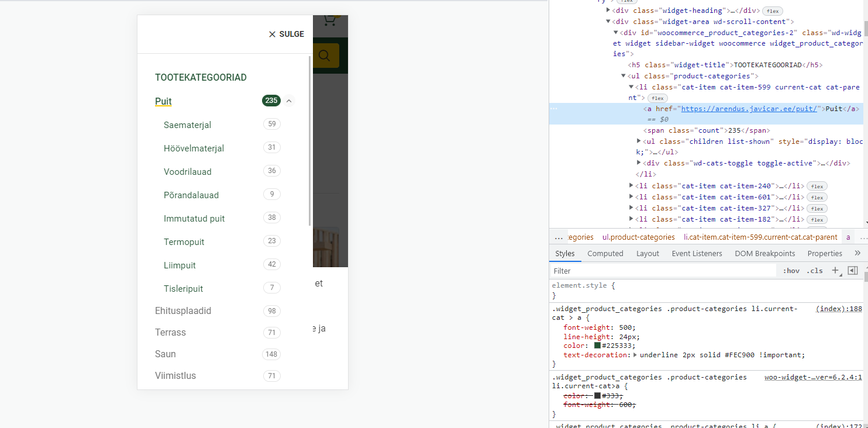Open the Viimistlus category
Image resolution: width=868 pixels, height=428 pixels.
(175, 375)
